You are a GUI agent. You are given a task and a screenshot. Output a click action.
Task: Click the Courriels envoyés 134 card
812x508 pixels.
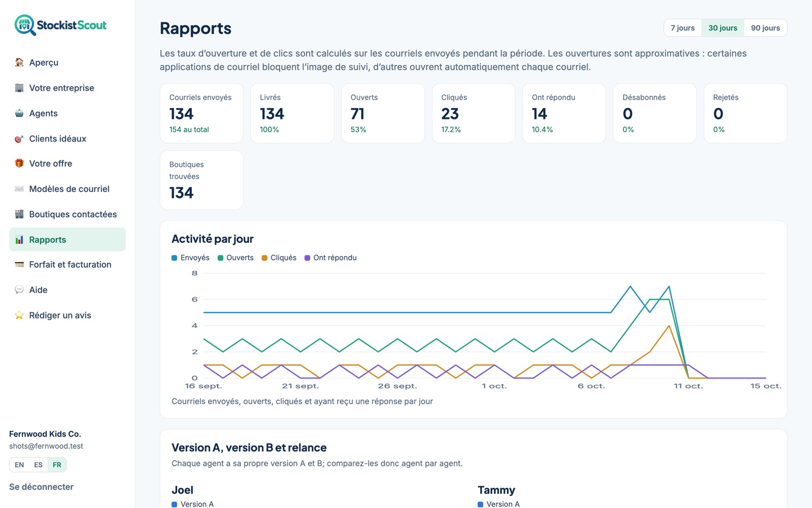click(201, 113)
